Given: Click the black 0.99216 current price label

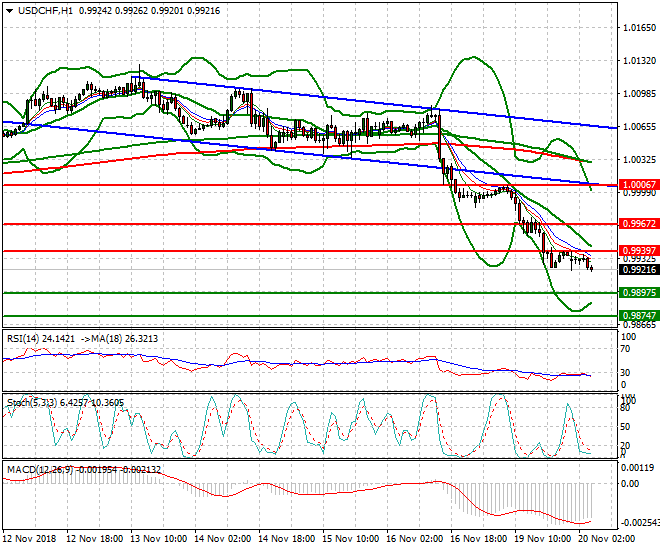Looking at the screenshot, I should (x=639, y=270).
